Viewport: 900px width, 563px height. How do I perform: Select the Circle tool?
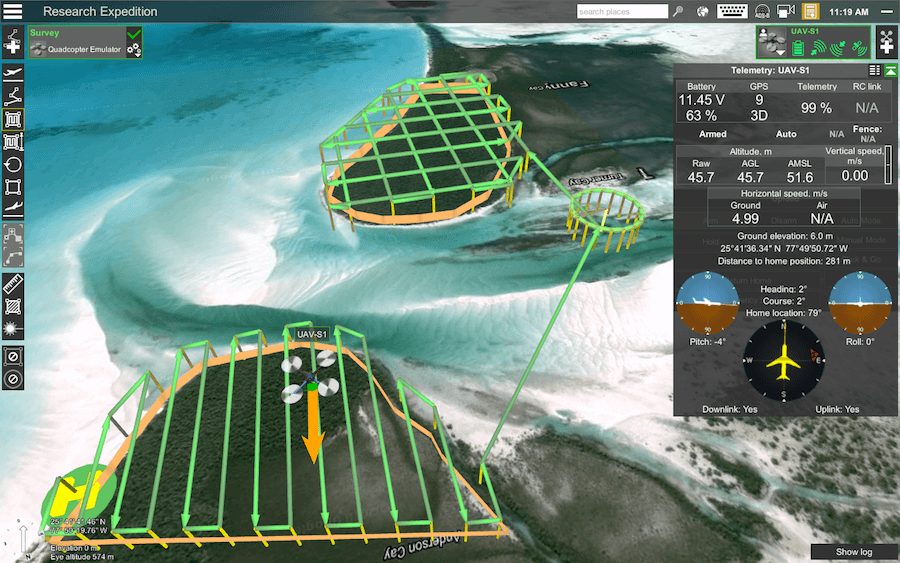(13, 164)
